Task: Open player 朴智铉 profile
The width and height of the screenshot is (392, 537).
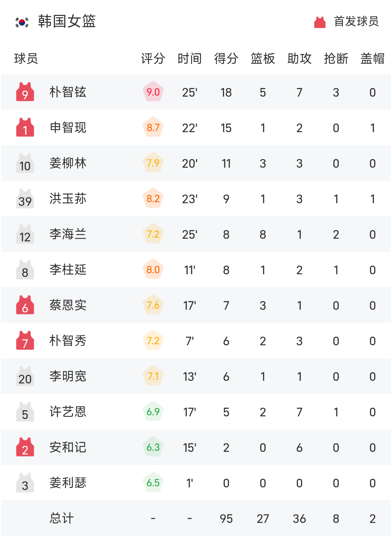Action: [68, 92]
